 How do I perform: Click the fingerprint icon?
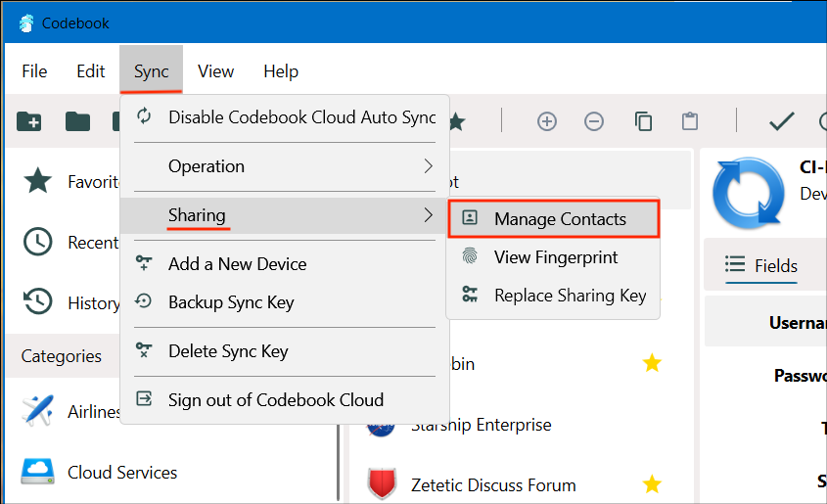(470, 255)
